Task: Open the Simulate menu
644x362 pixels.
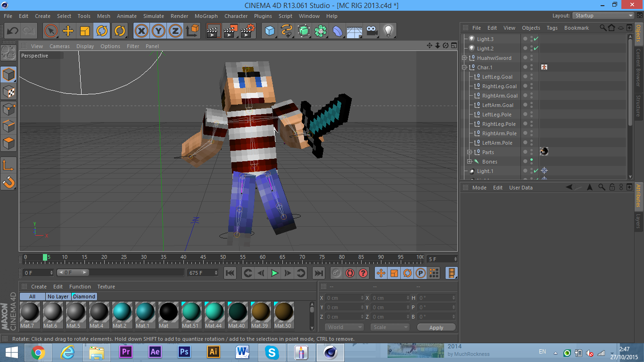Action: (x=154, y=16)
